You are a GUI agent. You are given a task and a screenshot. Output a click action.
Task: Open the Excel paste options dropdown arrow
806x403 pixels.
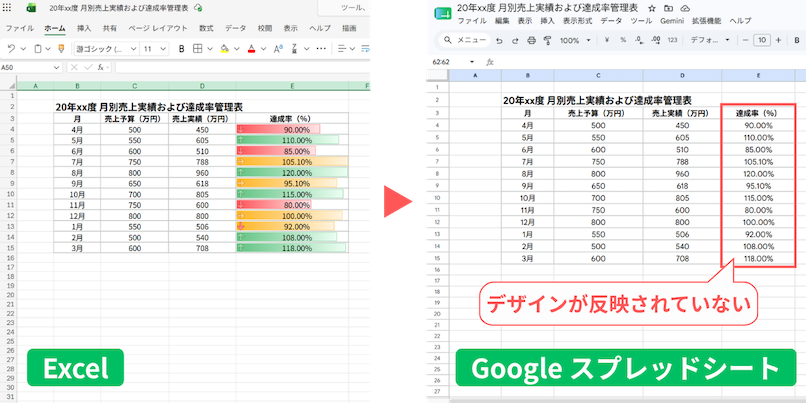tap(48, 49)
